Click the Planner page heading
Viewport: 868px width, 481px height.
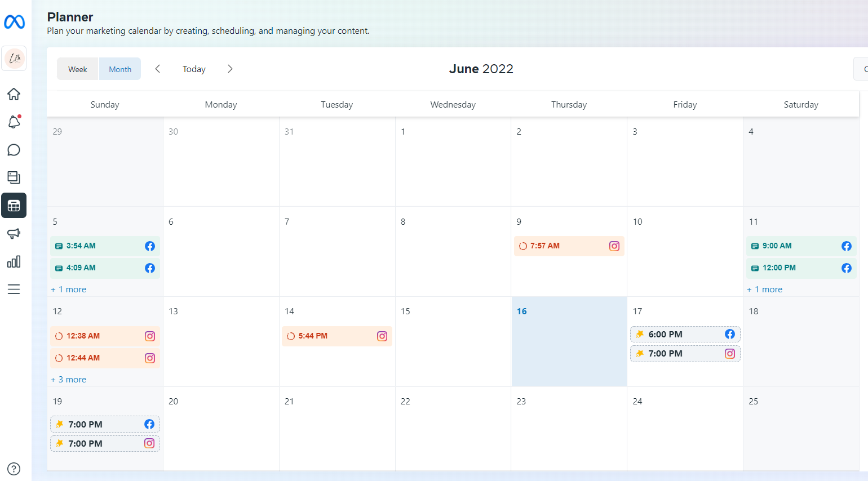[x=70, y=17]
